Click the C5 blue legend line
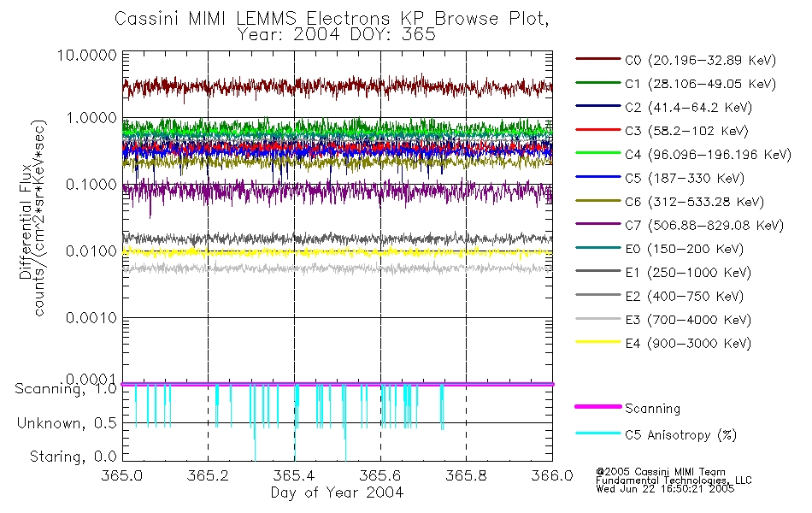 coord(597,177)
